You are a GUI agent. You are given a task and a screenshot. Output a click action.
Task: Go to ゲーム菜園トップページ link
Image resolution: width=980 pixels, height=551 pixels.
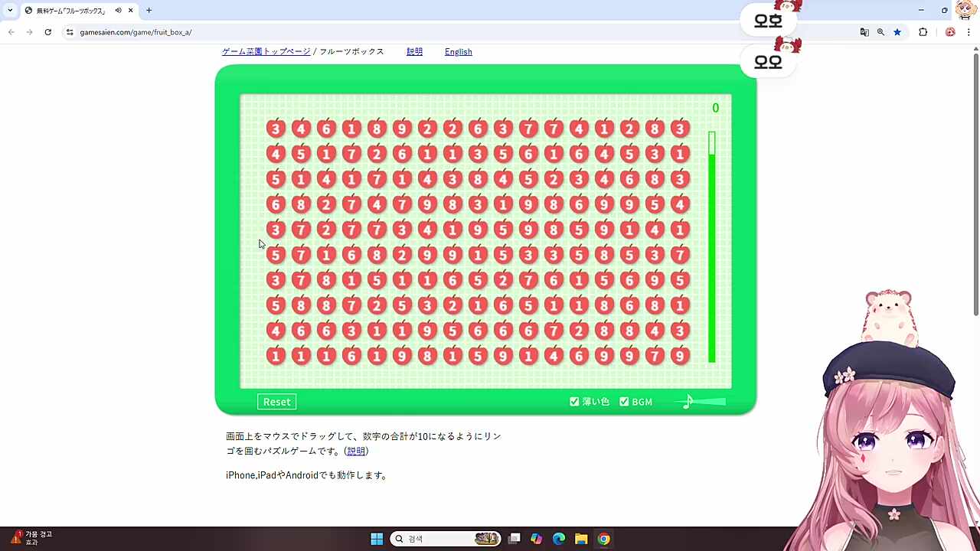click(266, 52)
